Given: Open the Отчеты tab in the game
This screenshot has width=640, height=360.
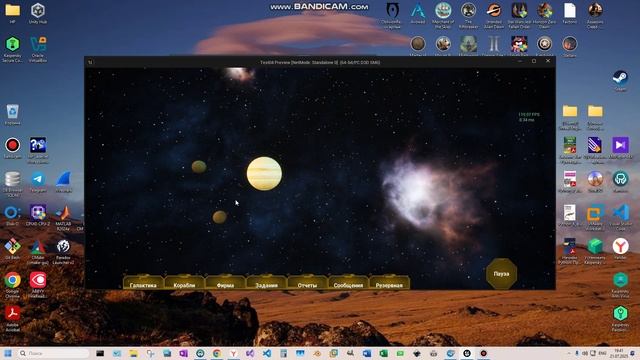Looking at the screenshot, I should (x=307, y=282).
